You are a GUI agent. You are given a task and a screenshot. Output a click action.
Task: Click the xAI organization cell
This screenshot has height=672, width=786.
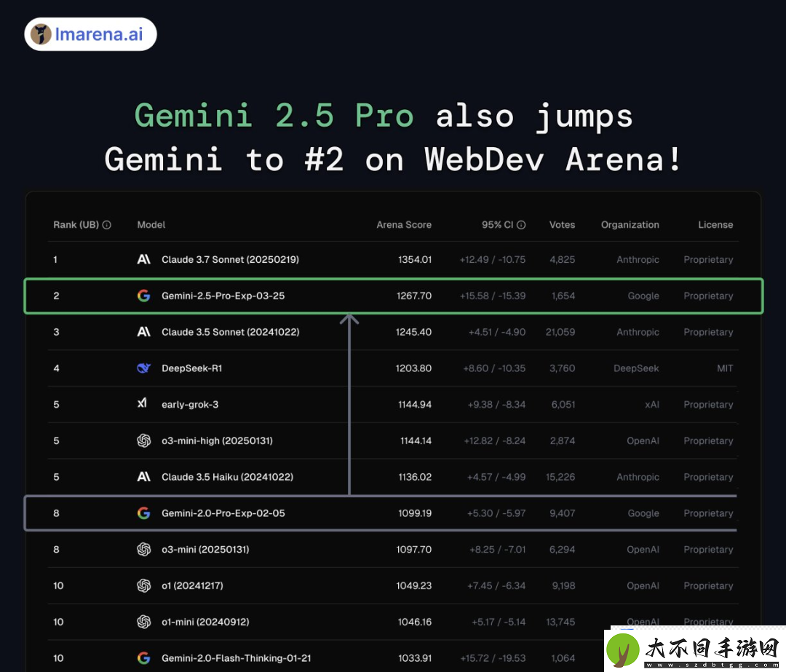[x=652, y=405]
